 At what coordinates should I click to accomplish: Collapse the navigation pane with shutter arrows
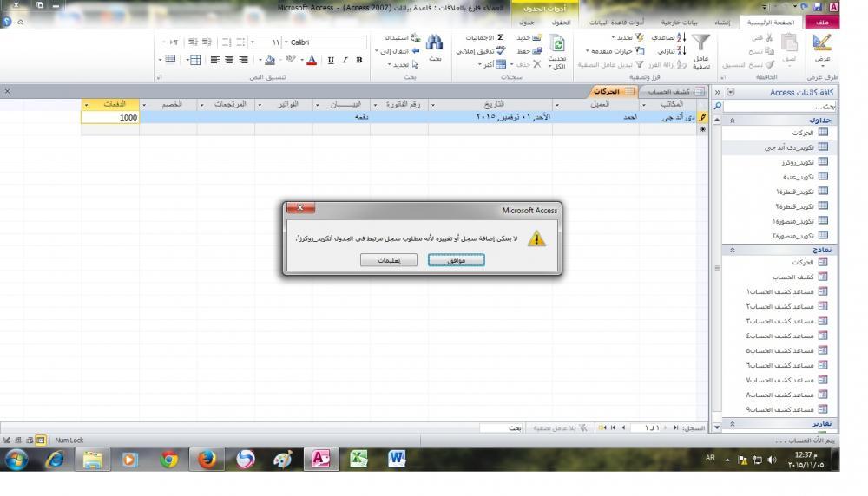coord(718,92)
